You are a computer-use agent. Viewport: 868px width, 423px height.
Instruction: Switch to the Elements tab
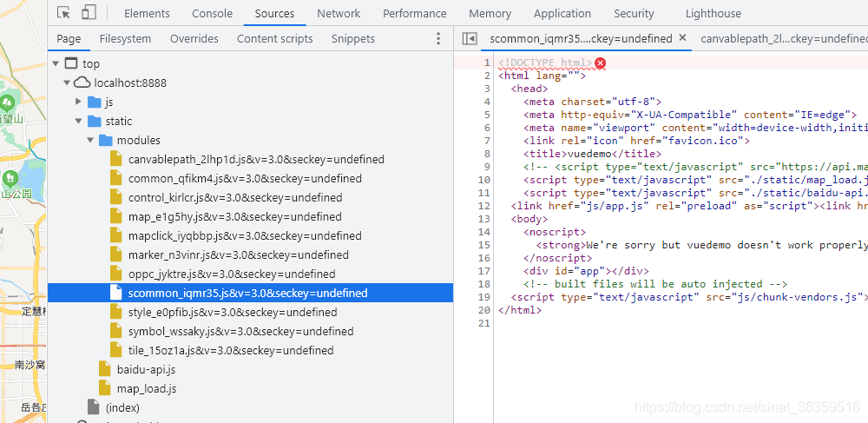[x=147, y=13]
